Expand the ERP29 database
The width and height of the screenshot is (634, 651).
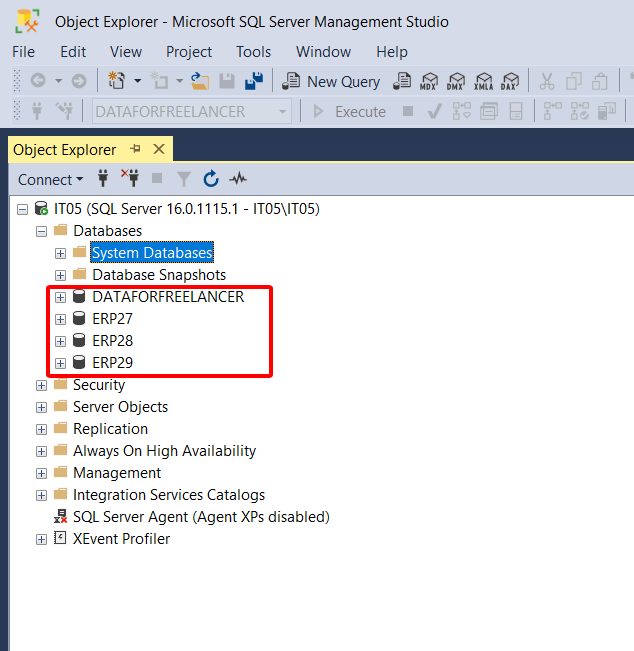click(61, 363)
